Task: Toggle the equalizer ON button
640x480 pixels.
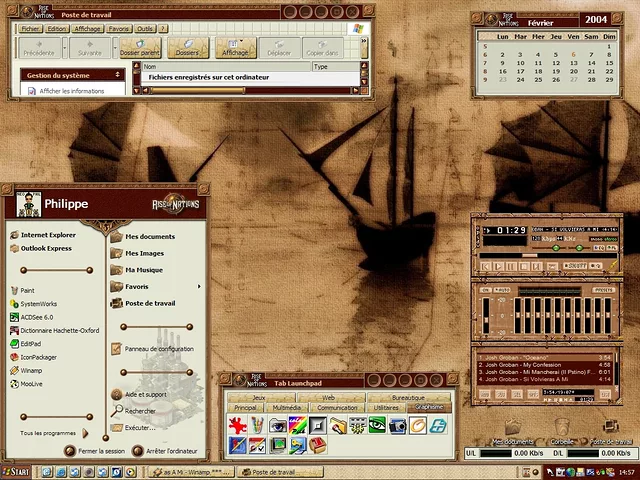Action: (x=486, y=290)
